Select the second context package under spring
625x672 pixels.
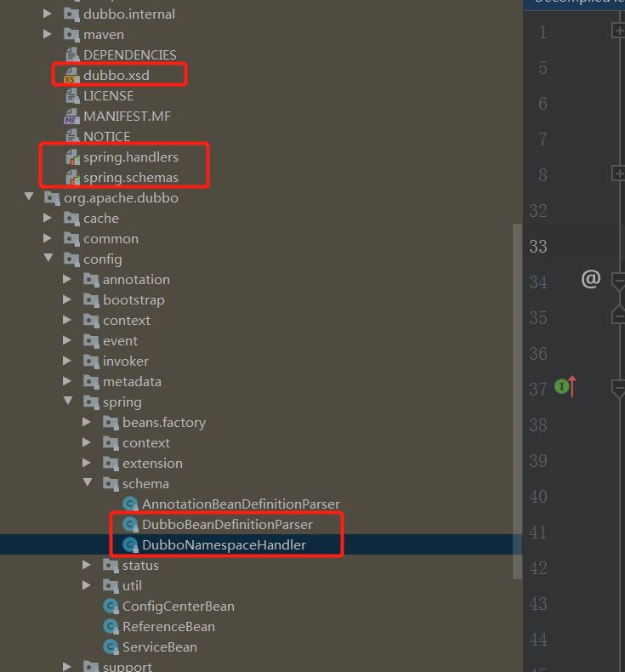pyautogui.click(x=145, y=442)
